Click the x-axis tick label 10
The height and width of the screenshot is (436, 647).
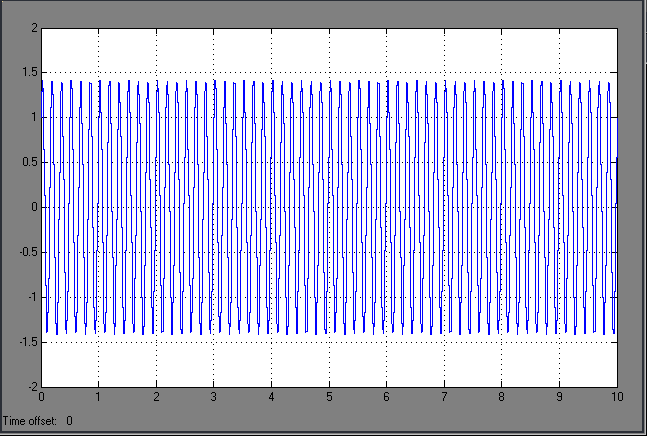(617, 397)
